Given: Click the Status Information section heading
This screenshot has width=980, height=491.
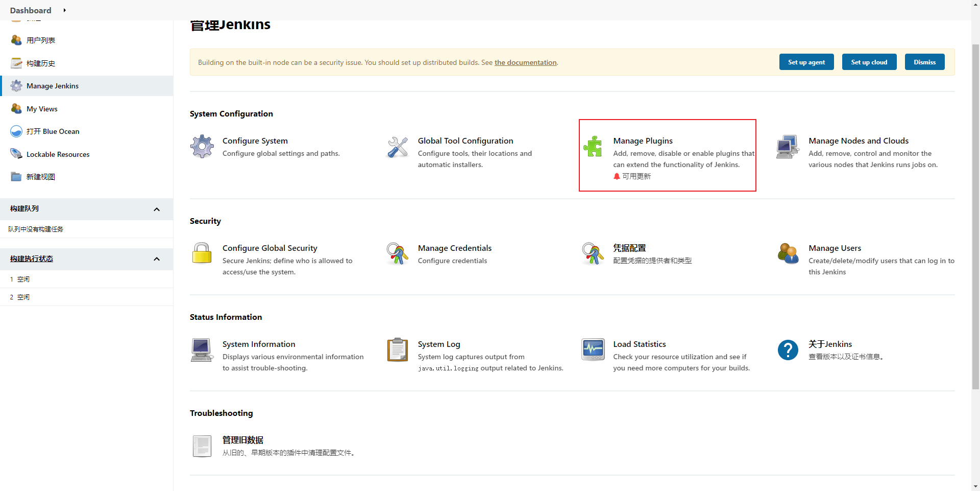Looking at the screenshot, I should pos(226,317).
